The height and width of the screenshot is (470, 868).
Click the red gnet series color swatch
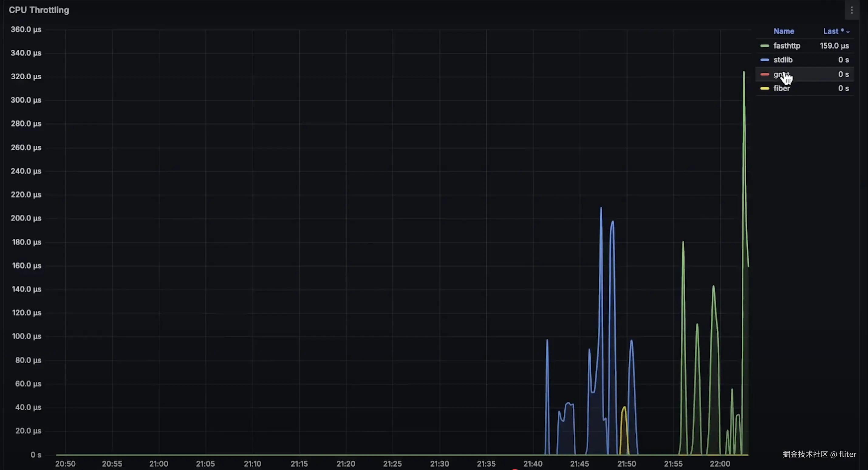764,74
